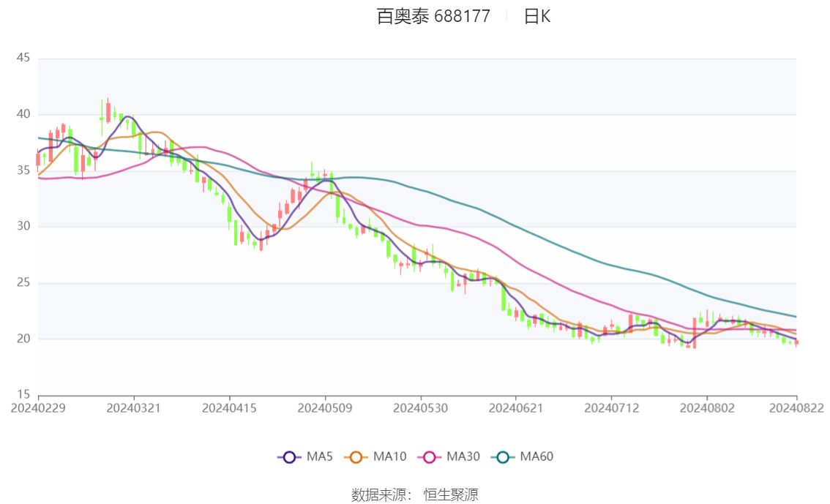830x504 pixels.
Task: Select the 20240415 date axis label
Action: coord(229,408)
